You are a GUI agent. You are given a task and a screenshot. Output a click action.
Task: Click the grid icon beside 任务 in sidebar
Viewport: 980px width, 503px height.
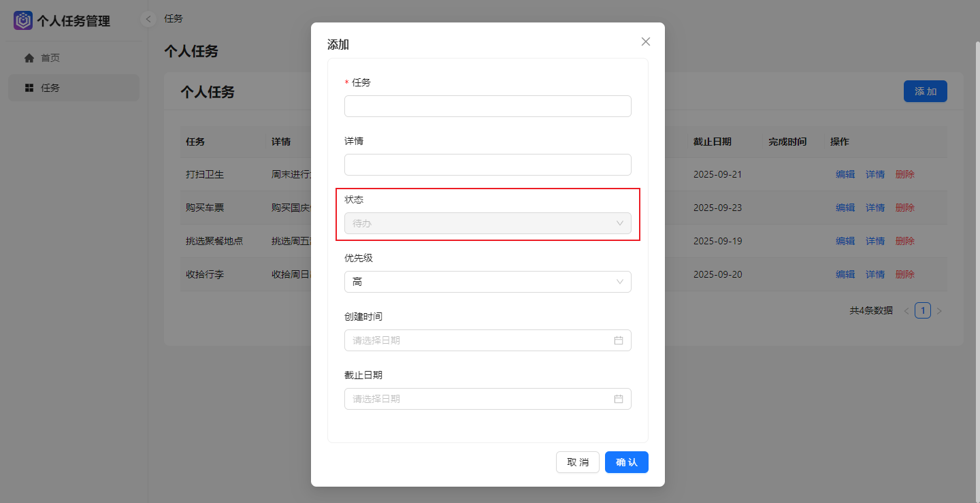click(x=30, y=87)
